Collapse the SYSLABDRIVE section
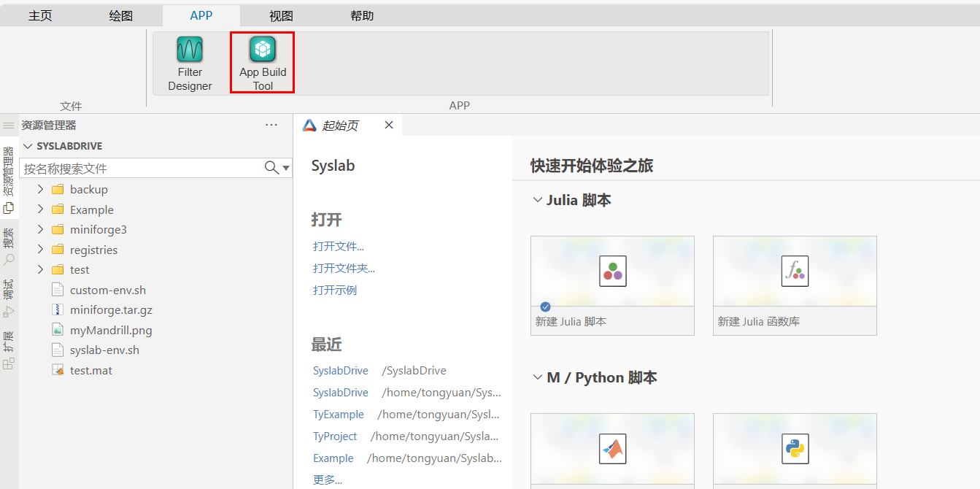The height and width of the screenshot is (489, 980). pos(28,146)
